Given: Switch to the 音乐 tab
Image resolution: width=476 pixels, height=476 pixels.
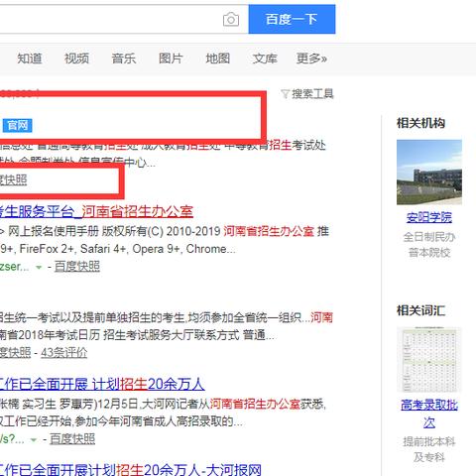Looking at the screenshot, I should (124, 59).
